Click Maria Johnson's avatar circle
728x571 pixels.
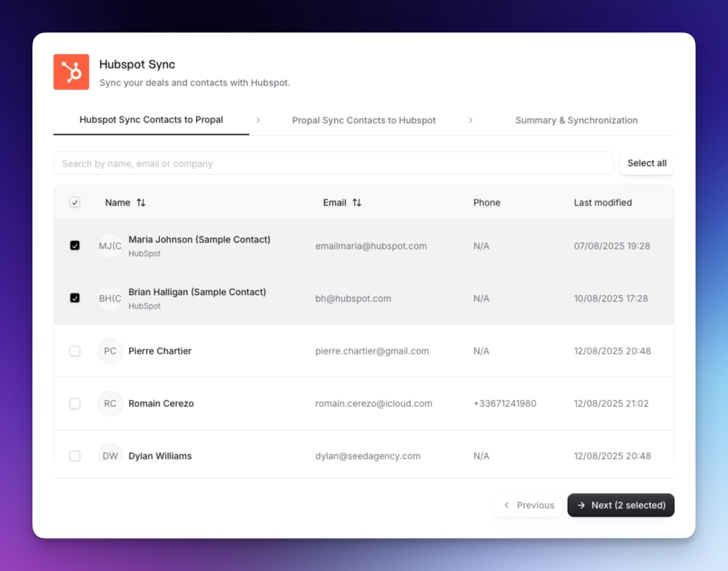click(x=110, y=246)
